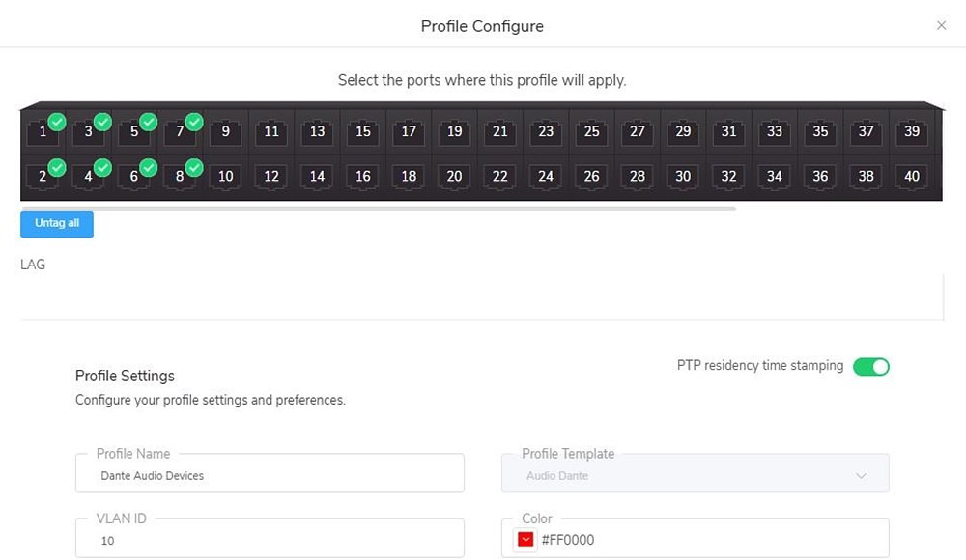966x560 pixels.
Task: Select port 17 for this profile
Action: [409, 131]
